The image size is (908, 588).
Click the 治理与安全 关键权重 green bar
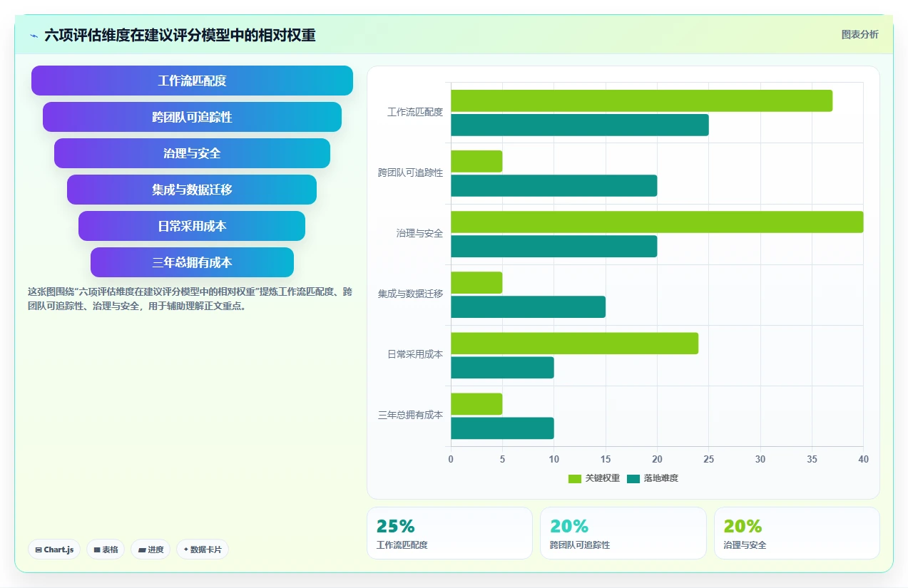(x=657, y=222)
